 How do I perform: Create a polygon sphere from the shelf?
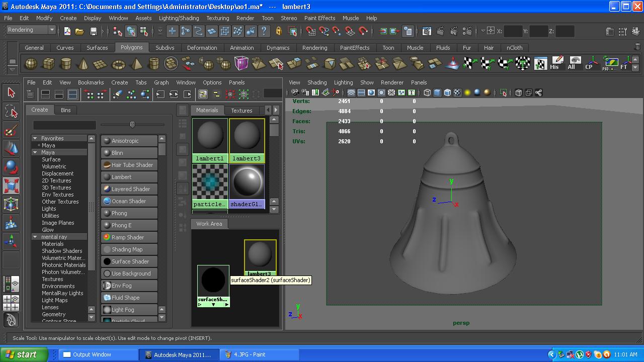[x=31, y=64]
